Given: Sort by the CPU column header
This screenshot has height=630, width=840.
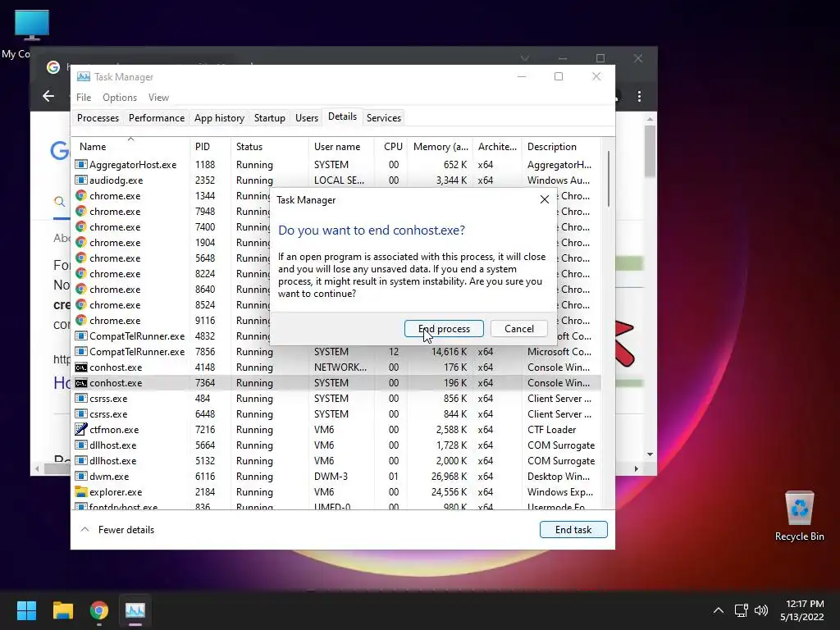Looking at the screenshot, I should (391, 146).
